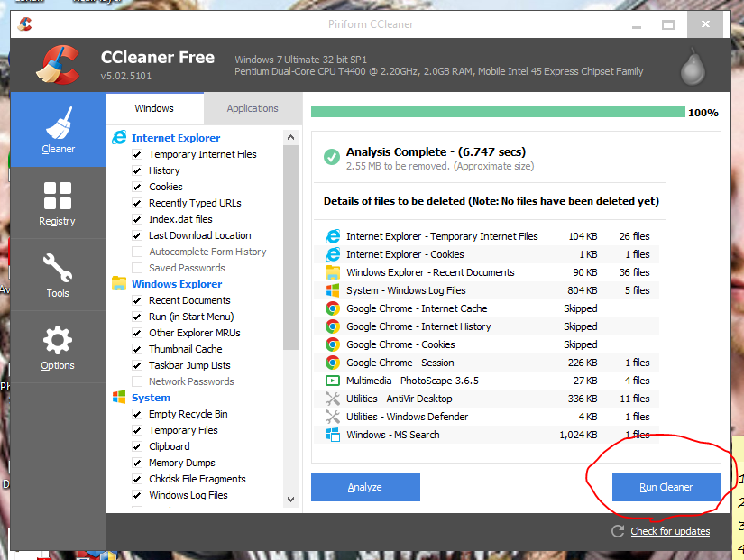The width and height of the screenshot is (744, 560).
Task: Click the green analysis progress bar
Action: pos(498,112)
